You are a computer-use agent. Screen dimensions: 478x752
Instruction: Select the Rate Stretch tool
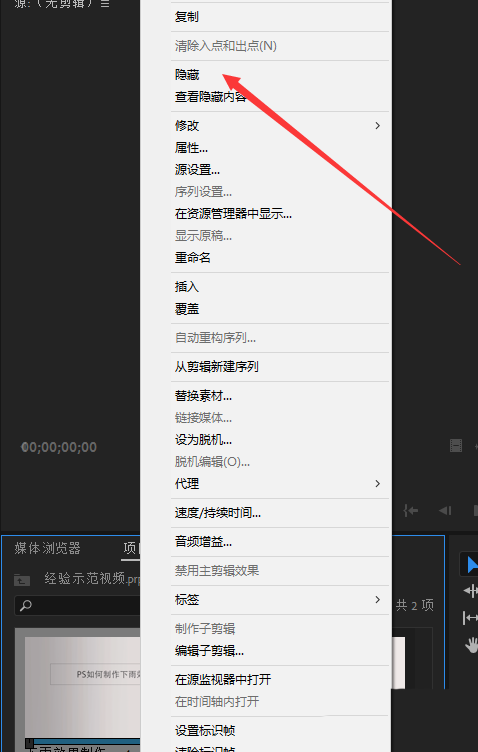471,618
